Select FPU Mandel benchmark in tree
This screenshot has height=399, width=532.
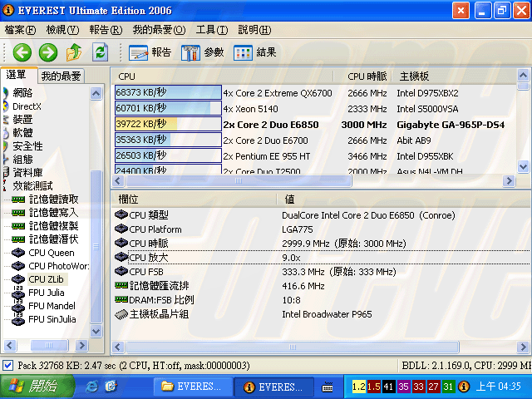point(52,306)
